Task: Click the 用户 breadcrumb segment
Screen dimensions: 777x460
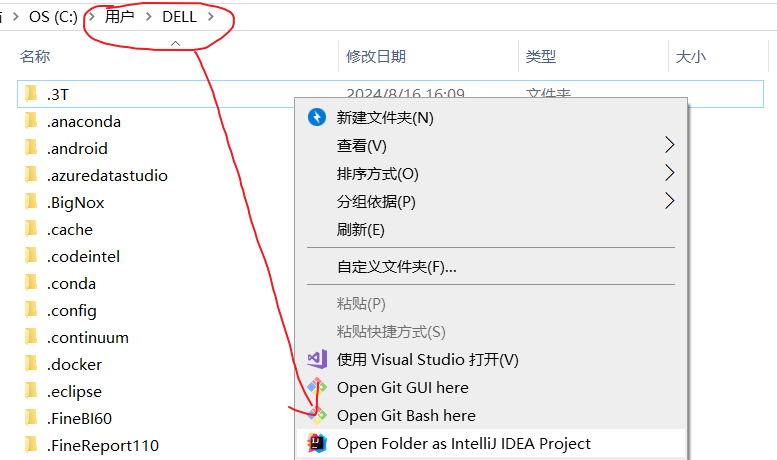Action: click(x=121, y=17)
